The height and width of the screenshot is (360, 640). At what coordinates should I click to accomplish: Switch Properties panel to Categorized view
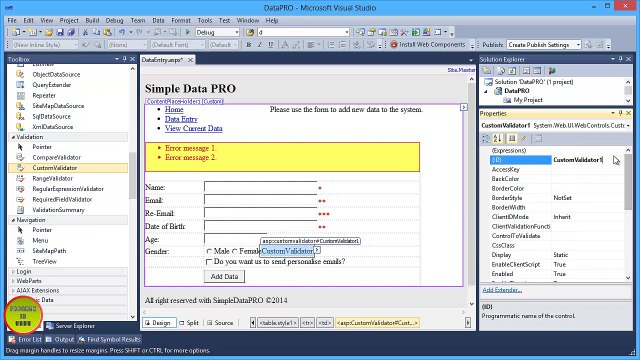486,139
